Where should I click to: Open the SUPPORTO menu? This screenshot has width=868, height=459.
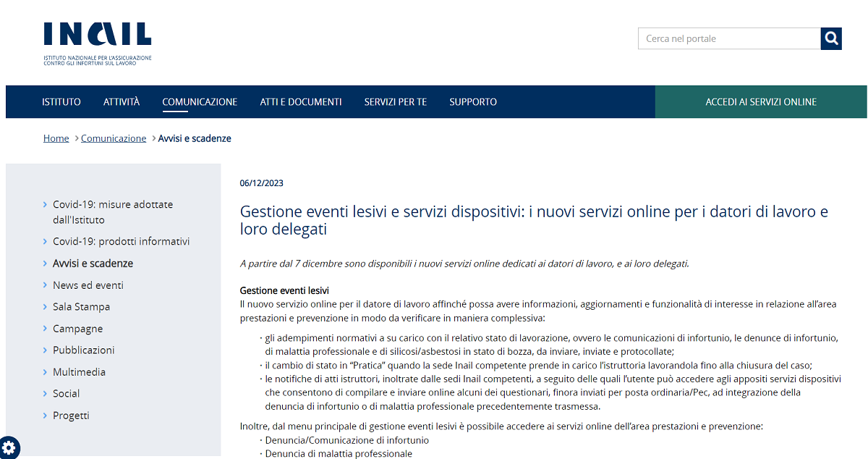click(473, 102)
